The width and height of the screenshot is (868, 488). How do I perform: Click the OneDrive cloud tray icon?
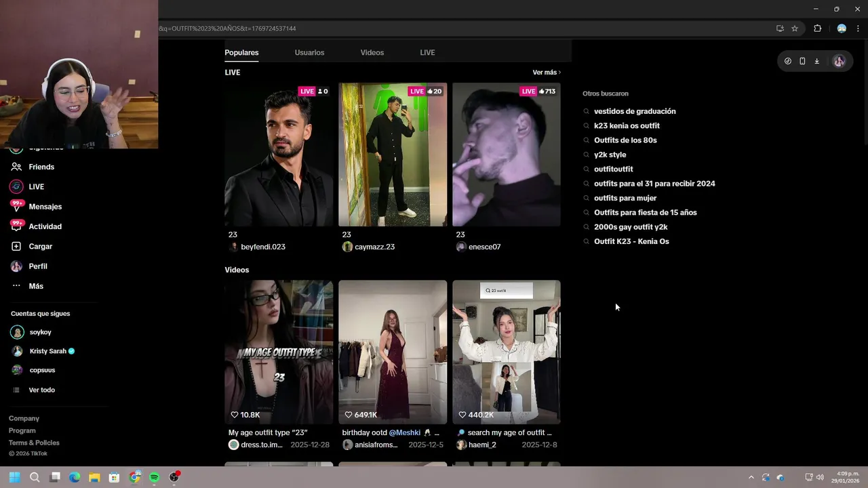coord(780,477)
